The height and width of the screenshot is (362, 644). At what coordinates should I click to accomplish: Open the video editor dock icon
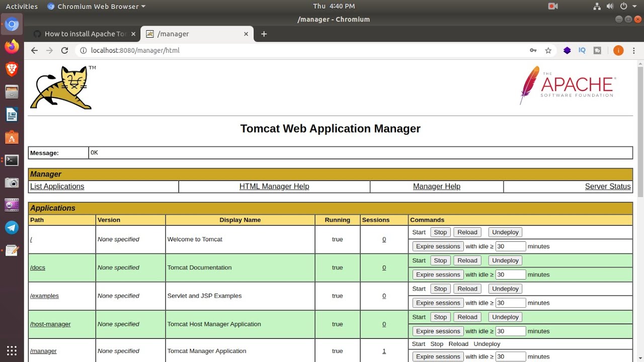tap(12, 205)
